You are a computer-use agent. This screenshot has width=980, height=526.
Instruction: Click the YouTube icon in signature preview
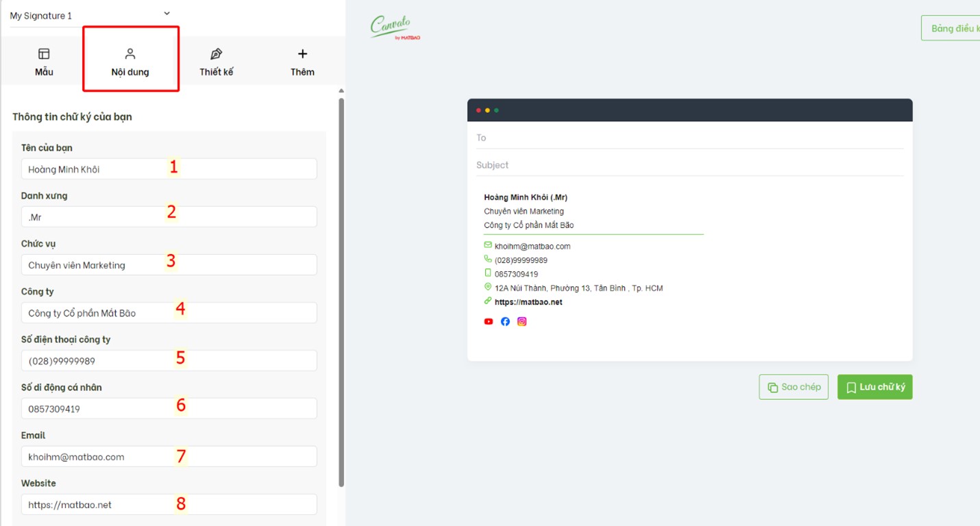pos(489,321)
